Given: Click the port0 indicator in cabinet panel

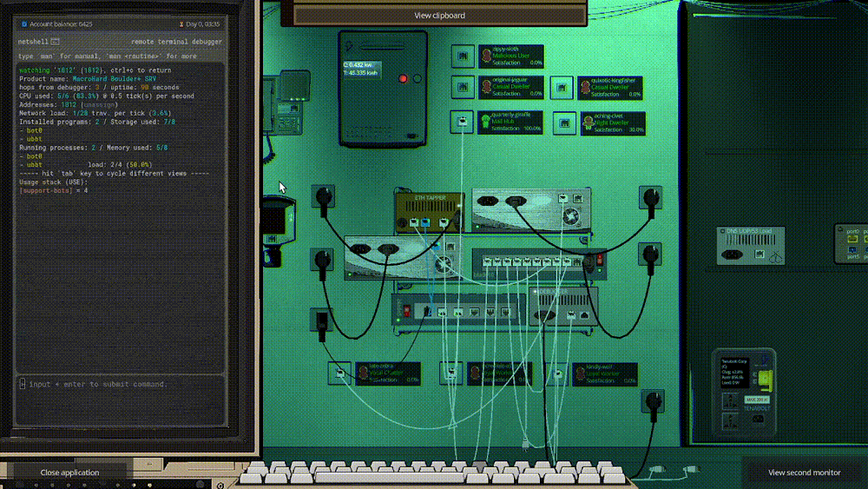Looking at the screenshot, I should click(852, 238).
